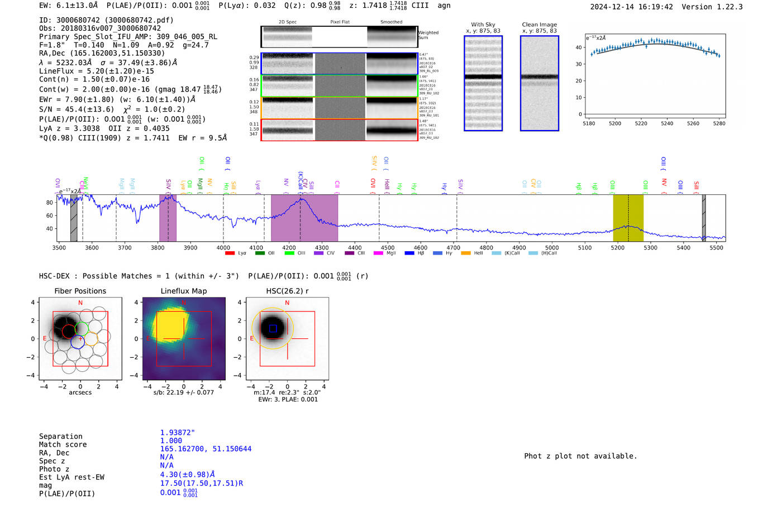Viewport: 782px width, 532px height.
Task: Click the orange HeII legend swatch
Action: [466, 253]
